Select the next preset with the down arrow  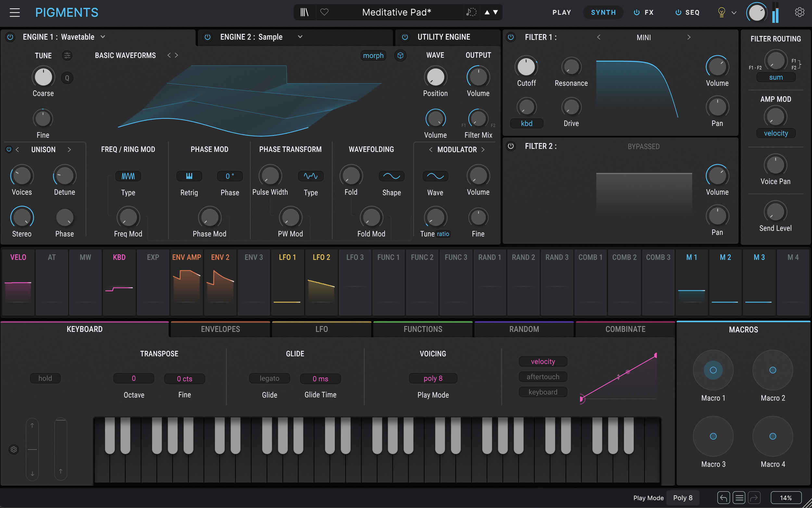[495, 12]
